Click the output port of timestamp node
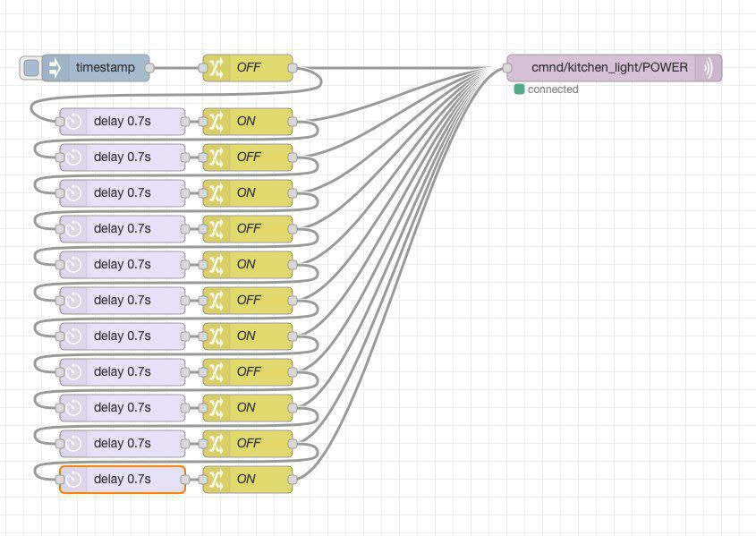 [149, 68]
